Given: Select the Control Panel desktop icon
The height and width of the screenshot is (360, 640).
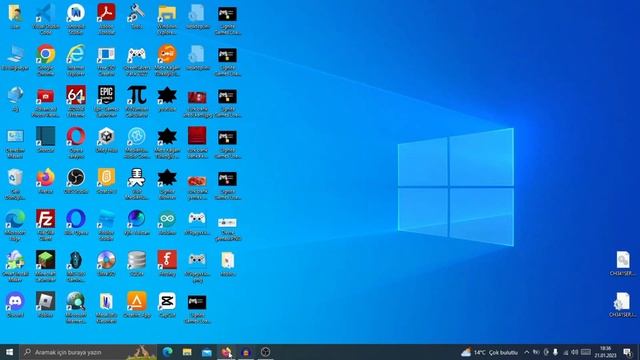Looking at the screenshot, I should coord(15,142).
